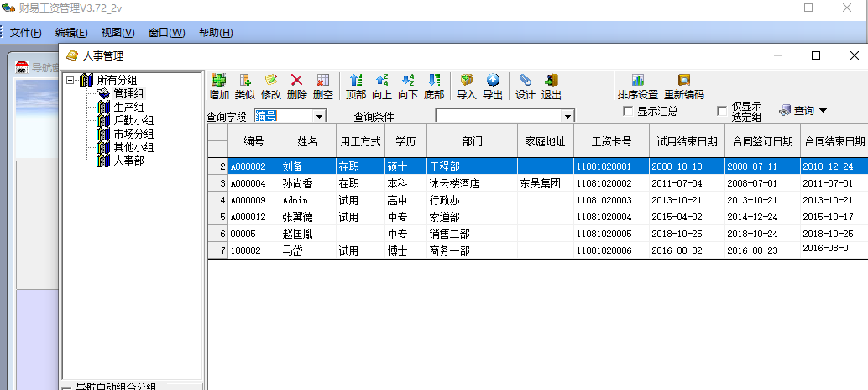Select the 市场分组 tree item
This screenshot has width=868, height=390.
(133, 134)
